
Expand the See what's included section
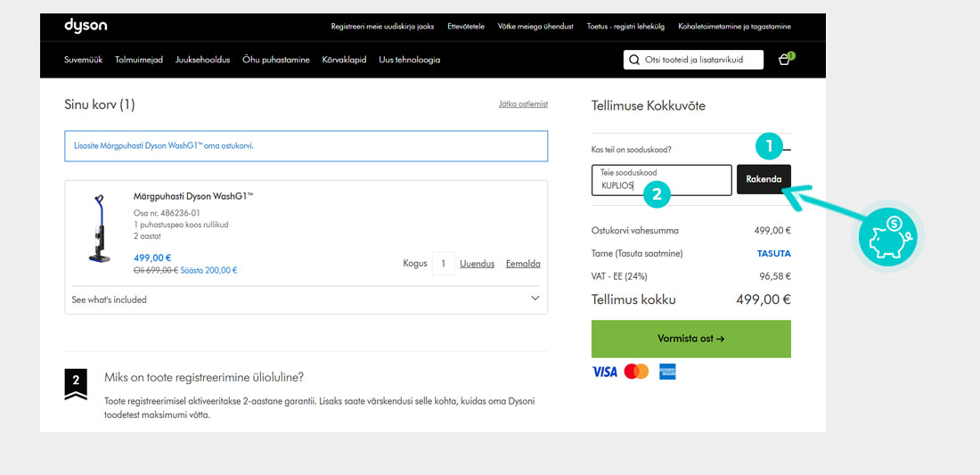tap(535, 299)
